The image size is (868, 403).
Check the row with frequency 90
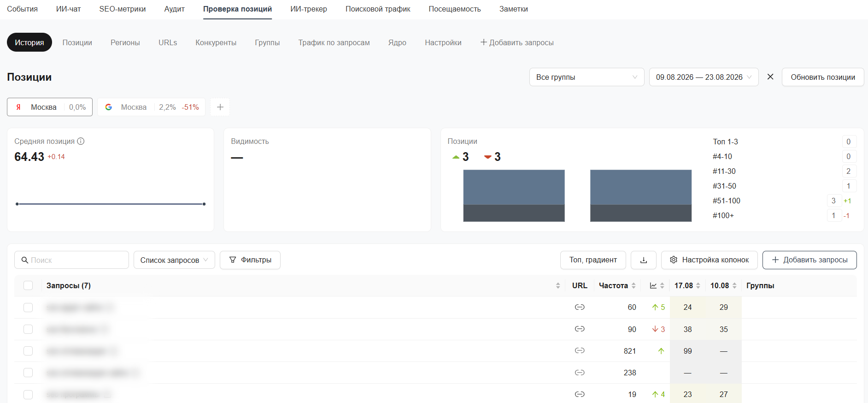tap(28, 329)
